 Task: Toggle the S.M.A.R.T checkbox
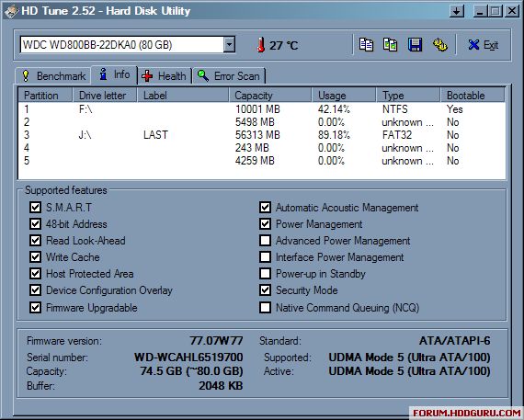click(36, 207)
